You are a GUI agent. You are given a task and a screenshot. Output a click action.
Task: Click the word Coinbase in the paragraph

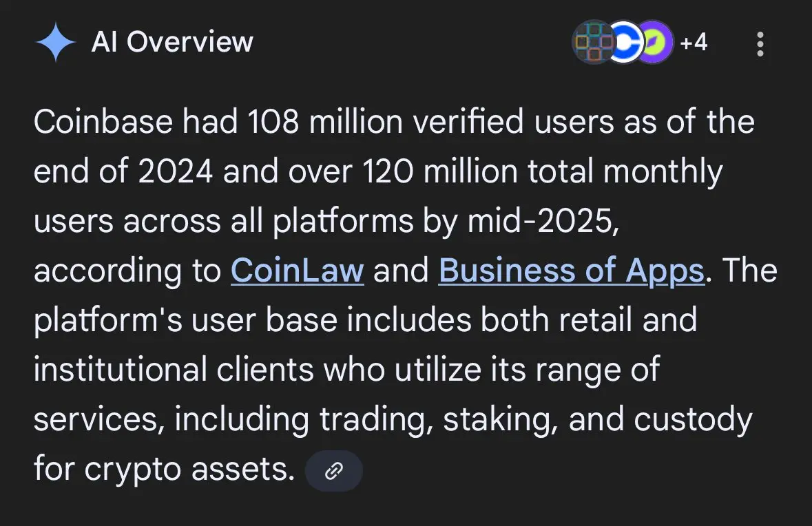(x=103, y=122)
